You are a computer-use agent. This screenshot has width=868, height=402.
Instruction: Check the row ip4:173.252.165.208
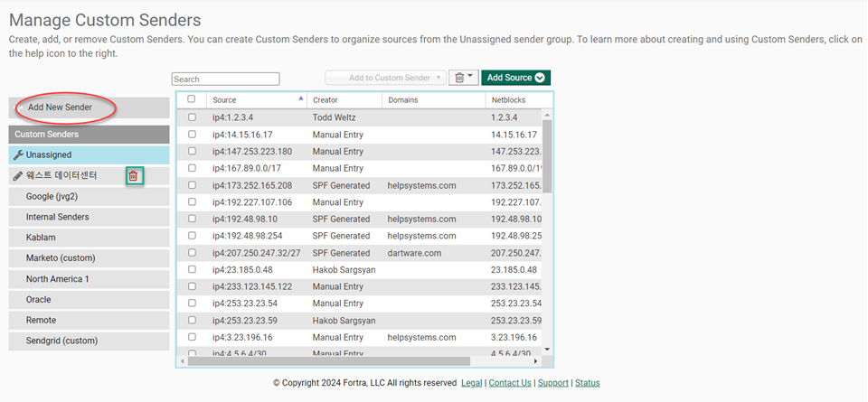(192, 185)
